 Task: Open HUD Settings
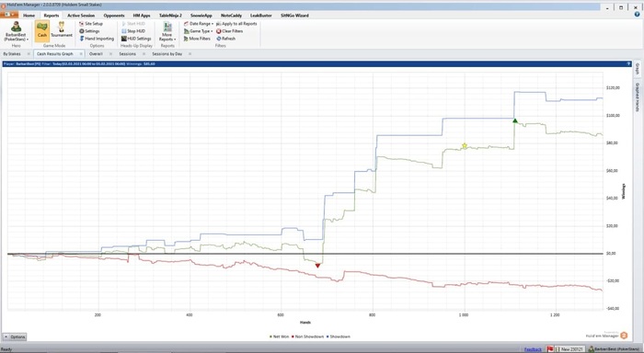(136, 39)
